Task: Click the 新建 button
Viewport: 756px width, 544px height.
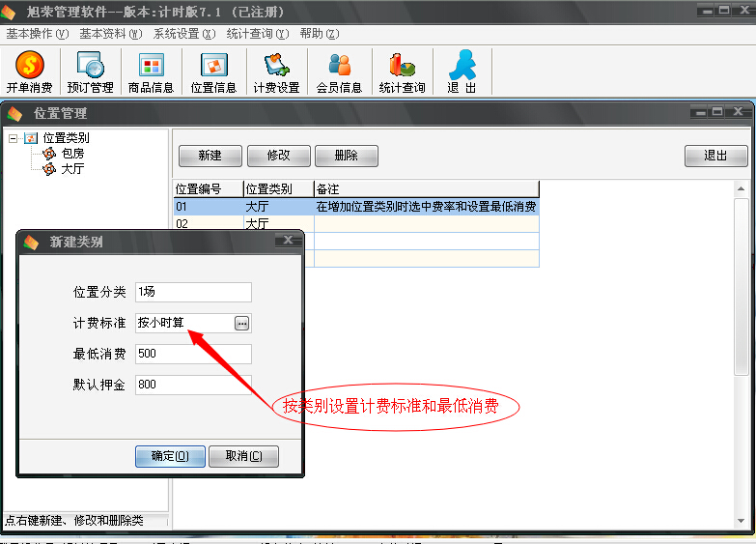Action: [x=210, y=156]
